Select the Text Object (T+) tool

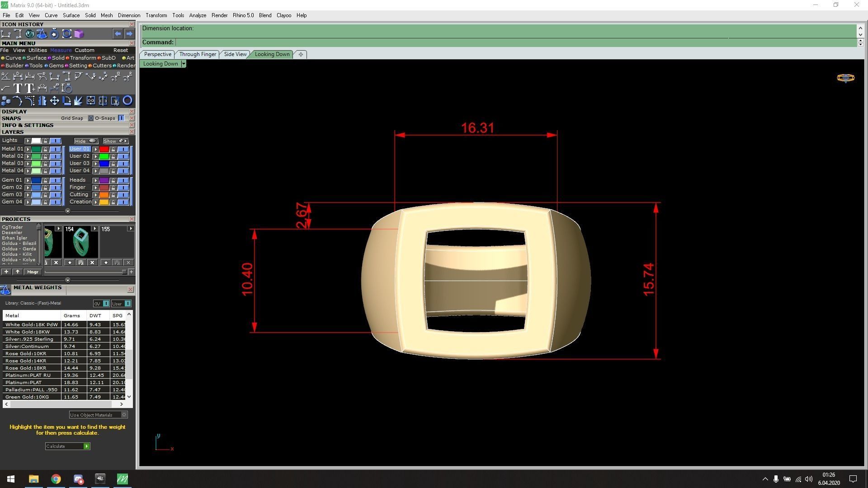click(30, 88)
